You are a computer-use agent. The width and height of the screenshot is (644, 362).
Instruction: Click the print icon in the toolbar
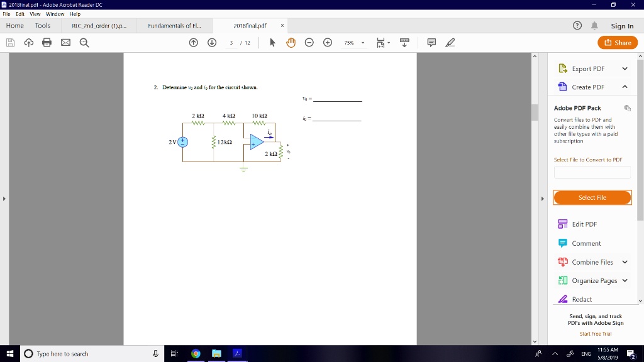(47, 43)
